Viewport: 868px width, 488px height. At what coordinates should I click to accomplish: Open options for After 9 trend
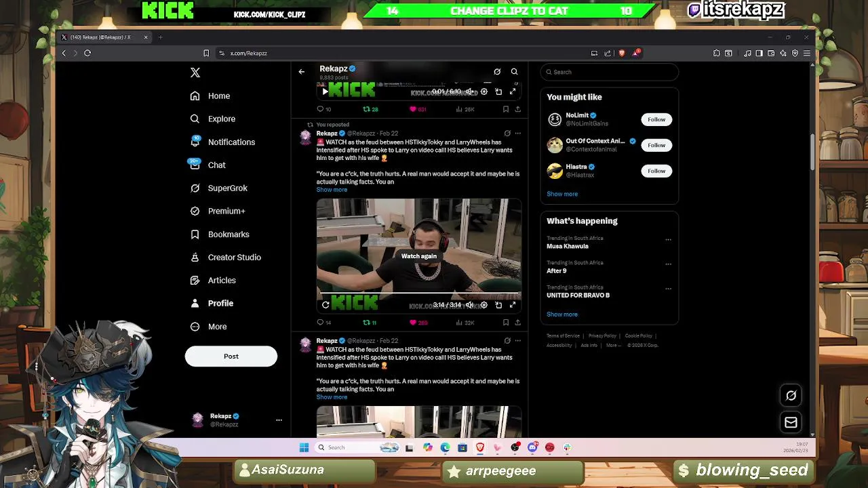668,264
